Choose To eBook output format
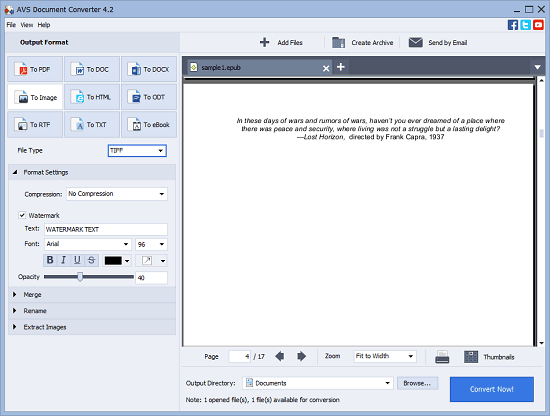The width and height of the screenshot is (550, 416). pyautogui.click(x=149, y=125)
